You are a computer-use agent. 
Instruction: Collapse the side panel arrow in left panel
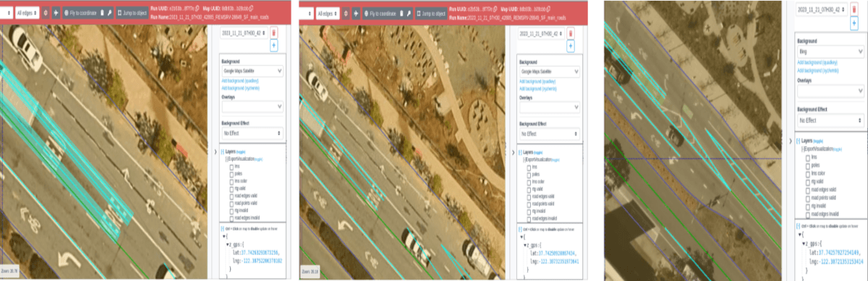(216, 152)
